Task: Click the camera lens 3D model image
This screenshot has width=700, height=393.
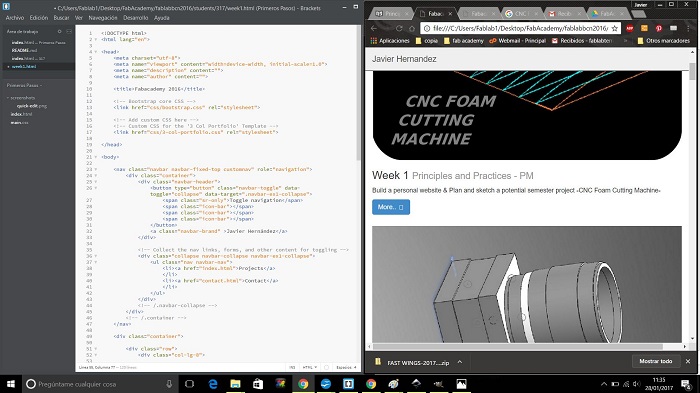Action: 527,284
